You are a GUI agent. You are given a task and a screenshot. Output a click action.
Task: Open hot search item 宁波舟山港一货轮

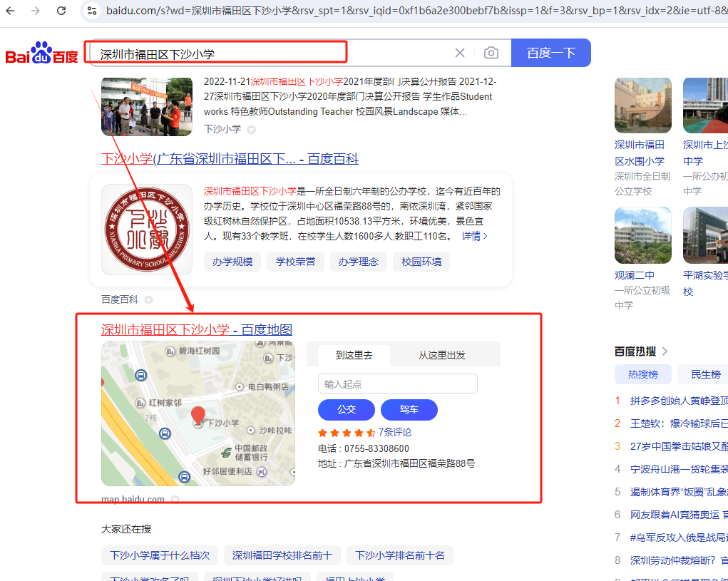pos(679,469)
